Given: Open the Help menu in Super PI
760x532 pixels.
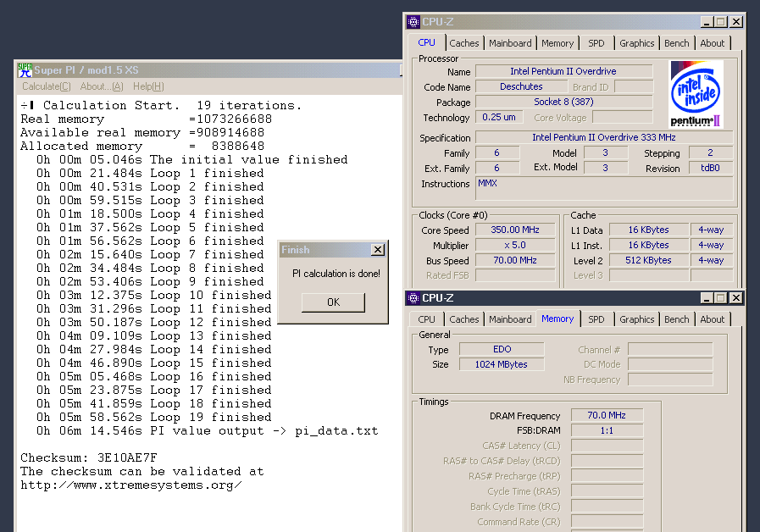Looking at the screenshot, I should click(148, 86).
